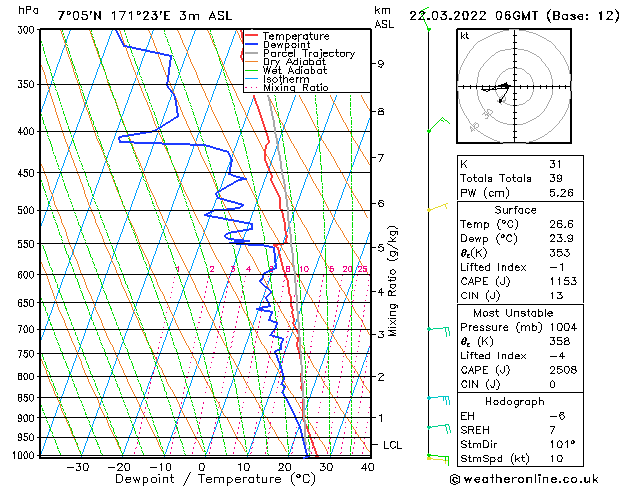Select the Dry Adiabat legend label
This screenshot has width=629, height=486.
click(294, 62)
